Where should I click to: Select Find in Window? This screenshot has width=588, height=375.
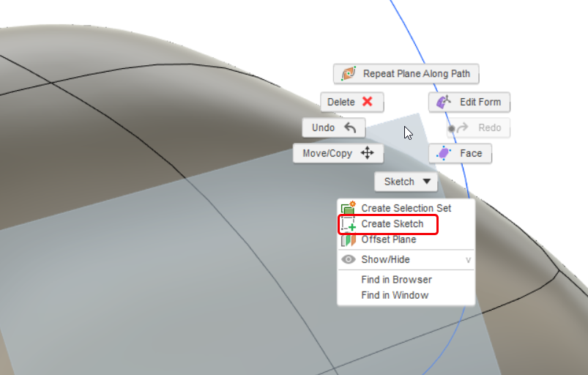(406, 295)
